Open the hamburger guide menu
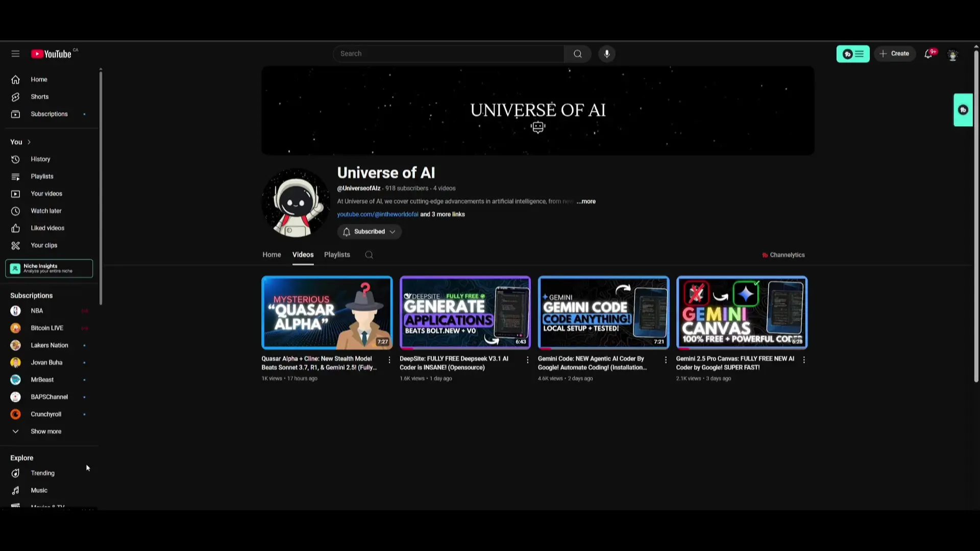 pyautogui.click(x=15, y=54)
